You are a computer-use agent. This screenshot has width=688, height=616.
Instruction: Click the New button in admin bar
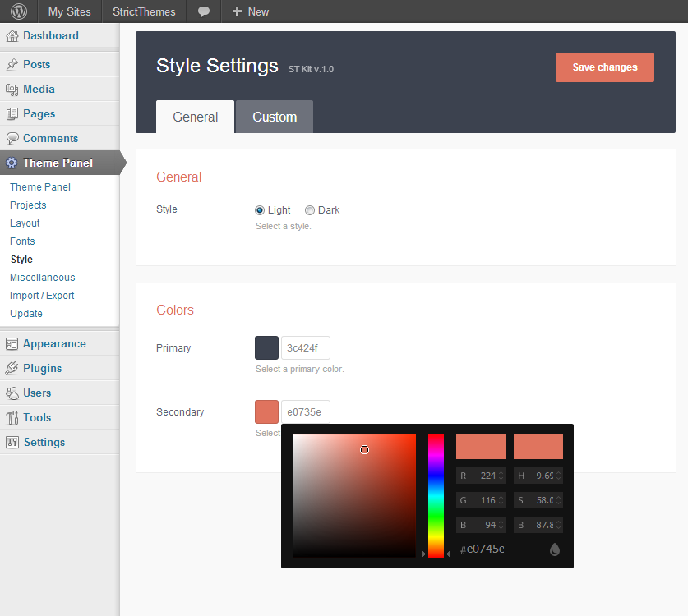(x=251, y=11)
